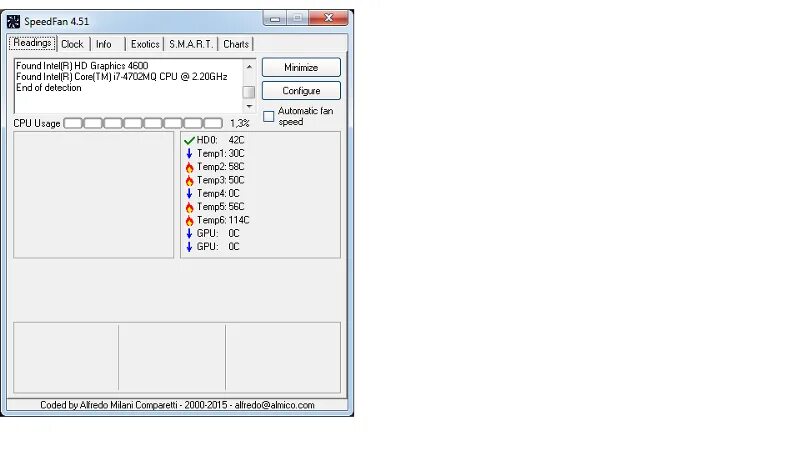Select the Temp3: 50C reading
800x450 pixels.
coord(220,180)
